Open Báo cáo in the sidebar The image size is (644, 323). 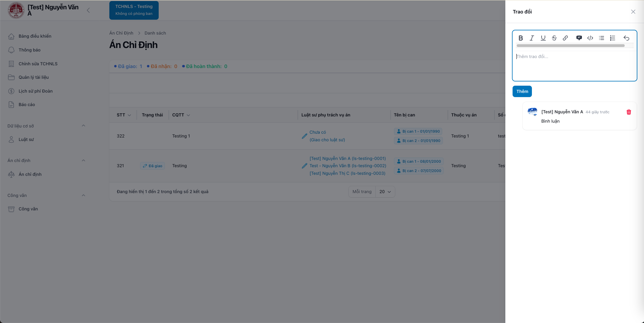pos(27,105)
